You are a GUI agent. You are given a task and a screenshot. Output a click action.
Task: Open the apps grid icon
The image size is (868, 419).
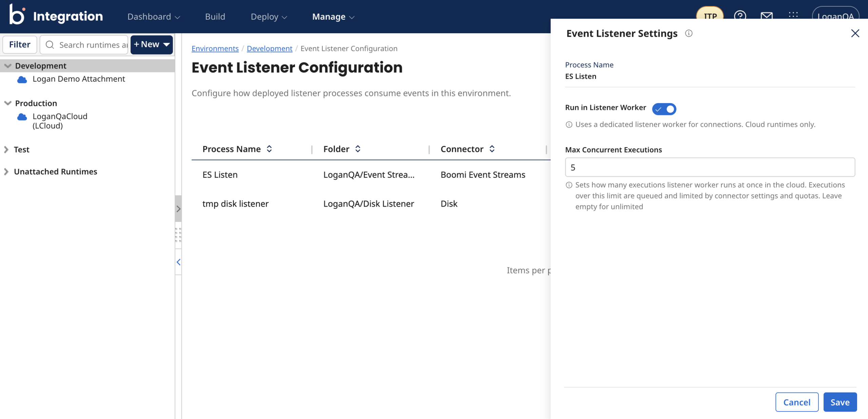coord(793,15)
